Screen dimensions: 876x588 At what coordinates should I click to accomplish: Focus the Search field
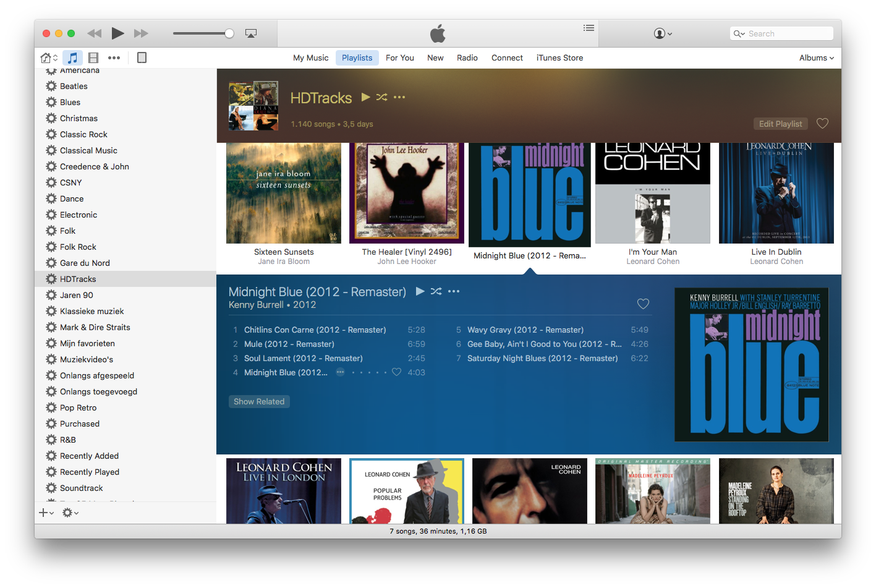(x=781, y=33)
